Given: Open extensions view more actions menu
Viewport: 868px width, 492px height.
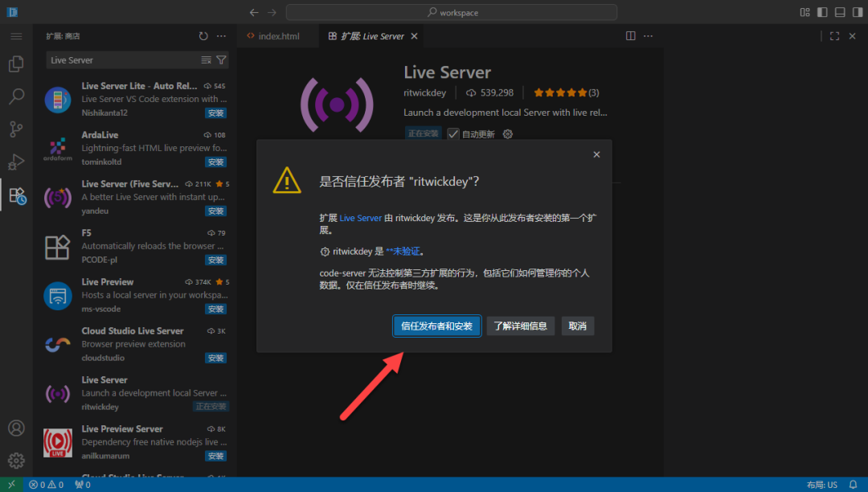Looking at the screenshot, I should point(222,36).
